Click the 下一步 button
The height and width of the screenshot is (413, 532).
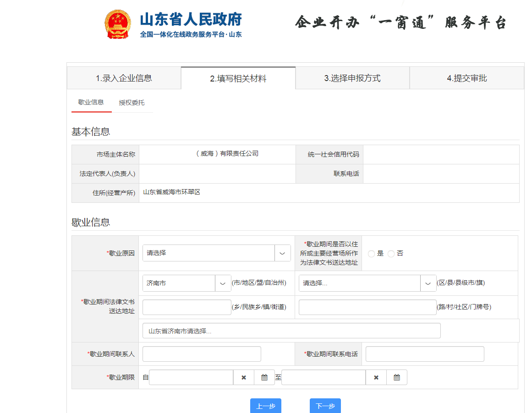pos(325,406)
